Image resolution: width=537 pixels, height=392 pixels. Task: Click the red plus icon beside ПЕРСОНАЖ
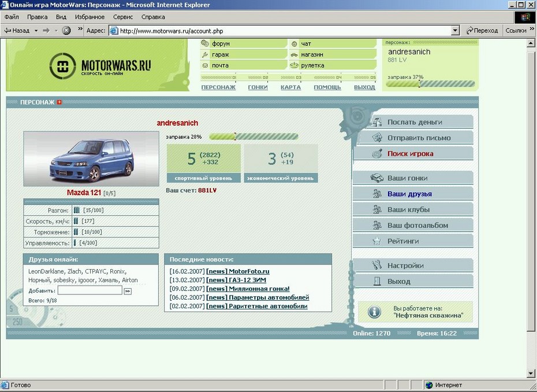click(59, 102)
